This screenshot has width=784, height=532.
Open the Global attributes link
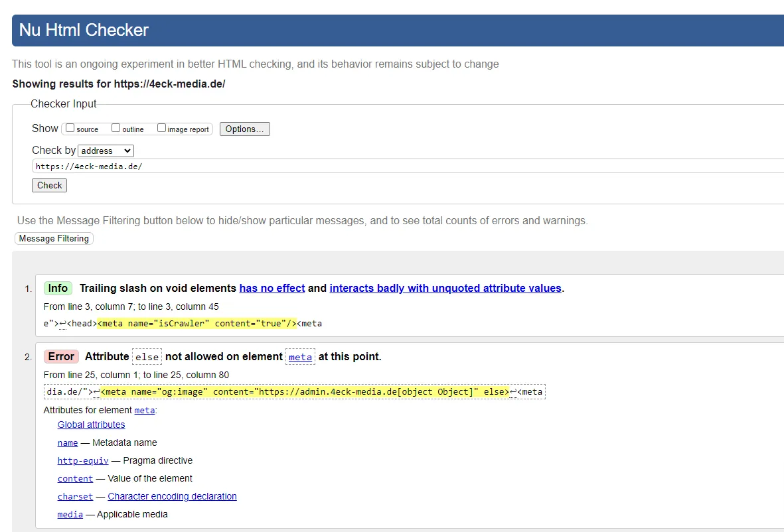(x=91, y=425)
